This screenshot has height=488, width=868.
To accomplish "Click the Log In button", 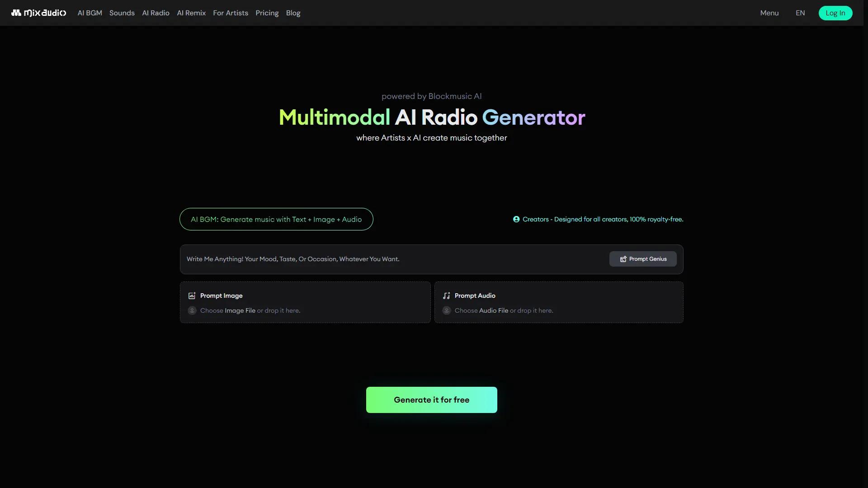I will coord(835,13).
